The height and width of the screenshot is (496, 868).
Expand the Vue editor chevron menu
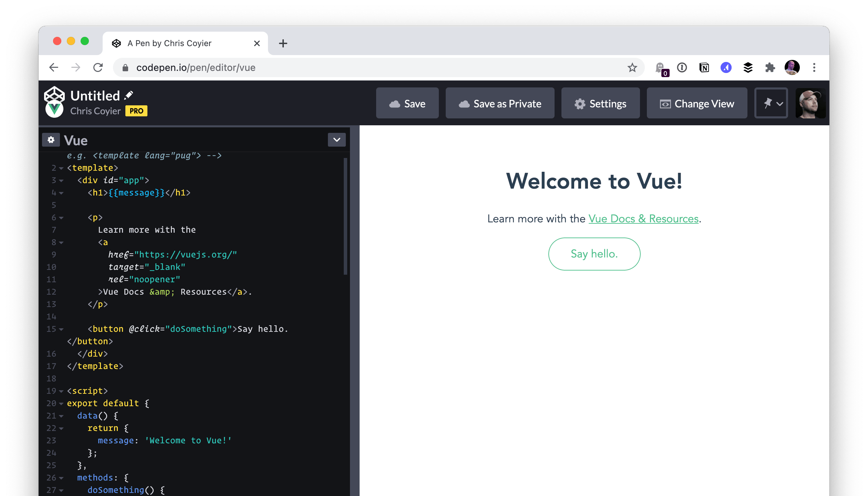[x=337, y=140]
